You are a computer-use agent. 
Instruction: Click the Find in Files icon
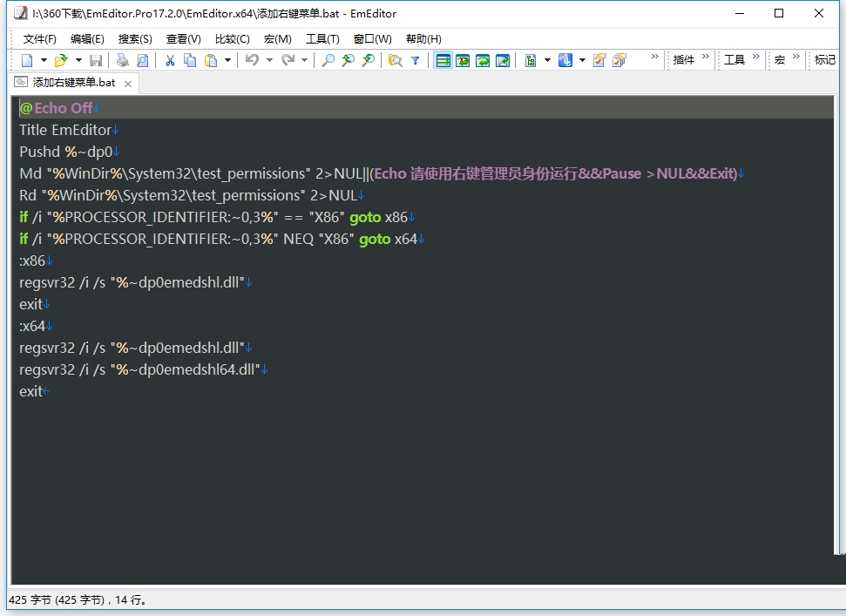tap(395, 60)
